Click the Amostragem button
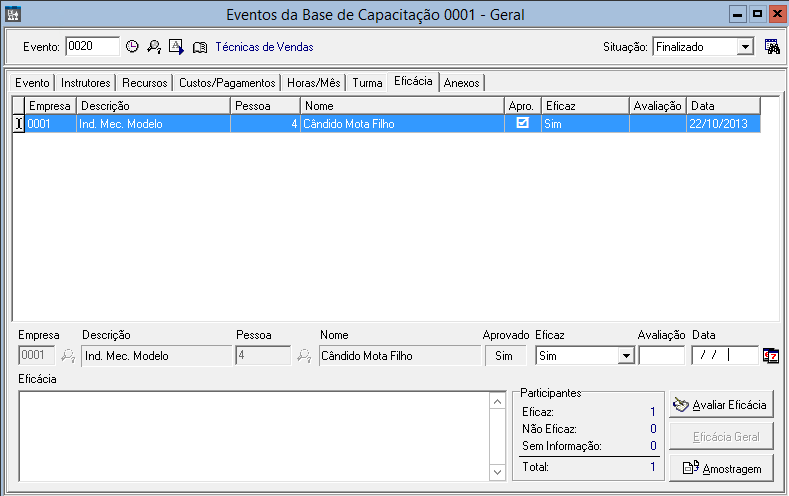The height and width of the screenshot is (496, 789). click(721, 468)
